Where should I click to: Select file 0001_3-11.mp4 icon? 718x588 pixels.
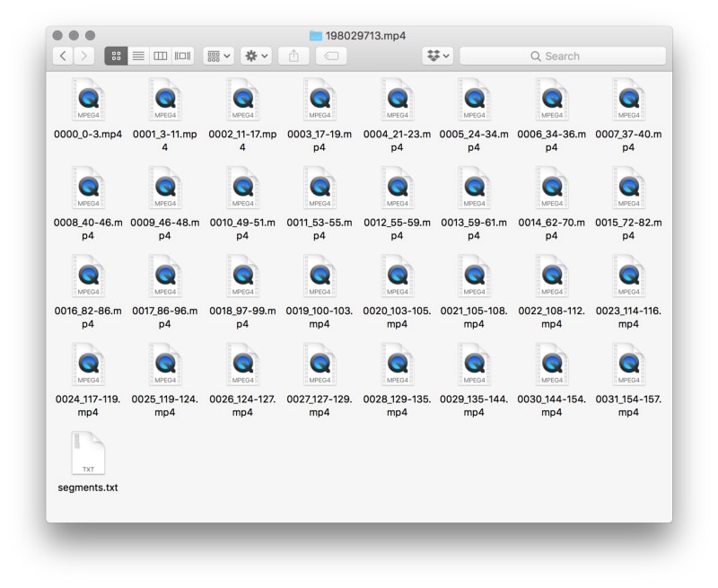tap(165, 100)
